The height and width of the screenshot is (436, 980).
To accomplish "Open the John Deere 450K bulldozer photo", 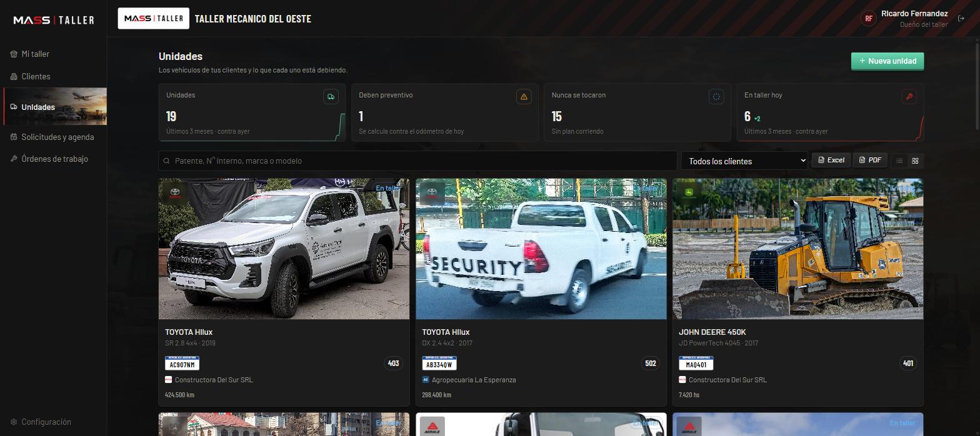I will [798, 249].
